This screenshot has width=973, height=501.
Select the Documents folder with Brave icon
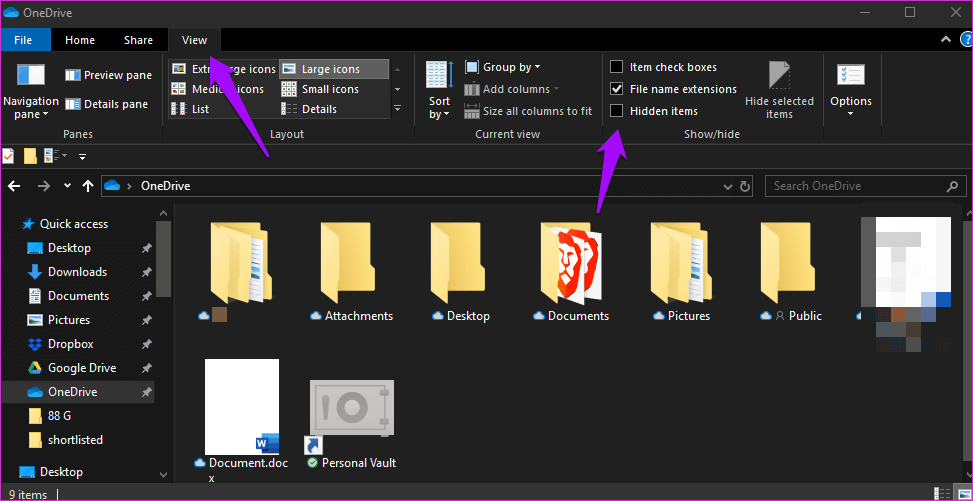coord(571,271)
